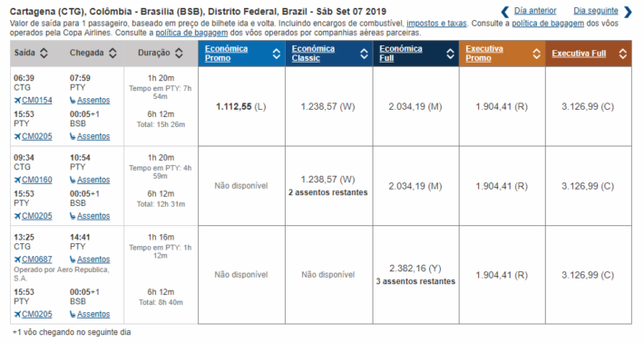Image resolution: width=644 pixels, height=343 pixels.
Task: Open CM0205 link in the 09:34 itinerary
Action: 37,216
